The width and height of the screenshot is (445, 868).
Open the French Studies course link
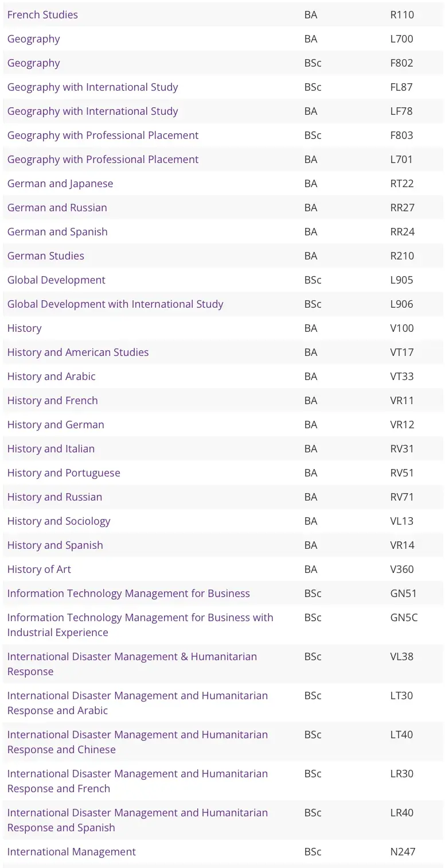pyautogui.click(x=42, y=15)
